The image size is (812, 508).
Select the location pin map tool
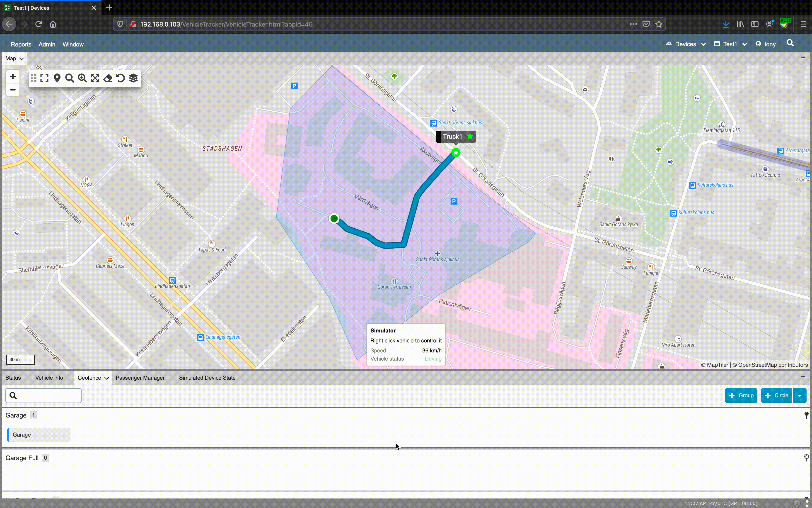[57, 78]
